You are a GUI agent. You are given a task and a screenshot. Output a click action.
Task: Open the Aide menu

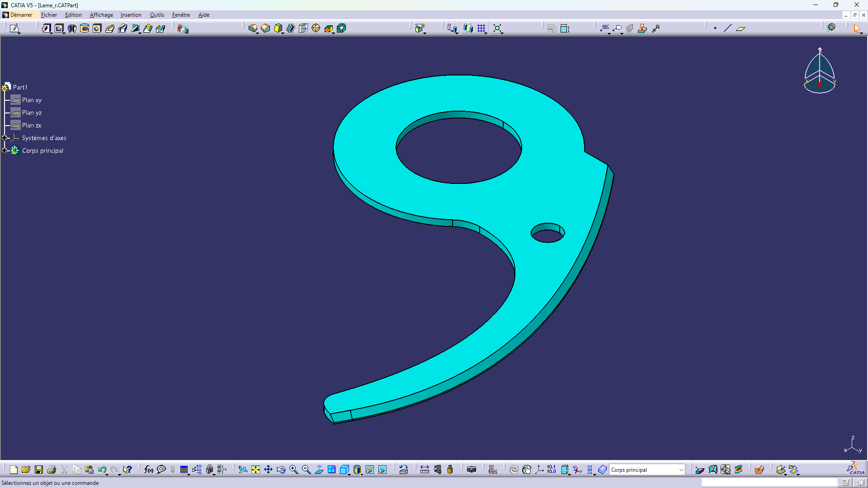tap(203, 15)
